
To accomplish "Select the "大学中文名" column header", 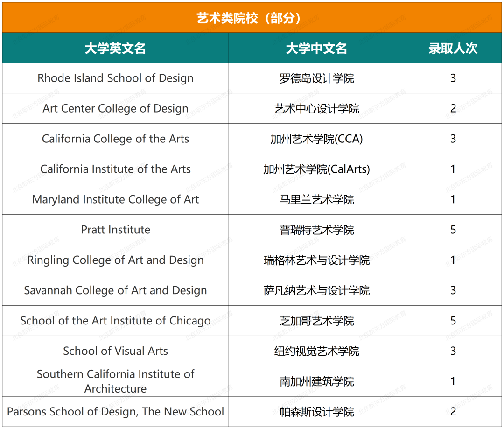I will (316, 48).
